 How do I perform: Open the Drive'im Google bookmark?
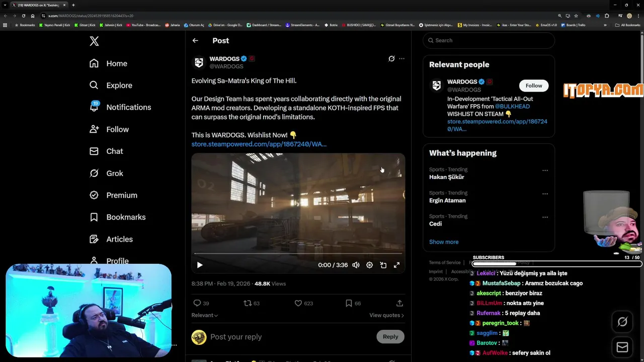coord(225,25)
